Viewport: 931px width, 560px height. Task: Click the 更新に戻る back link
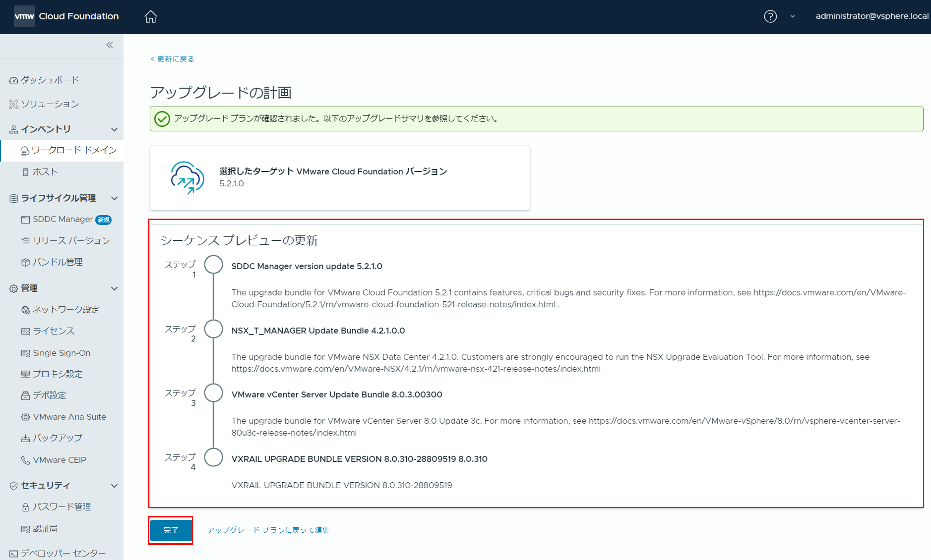[172, 59]
